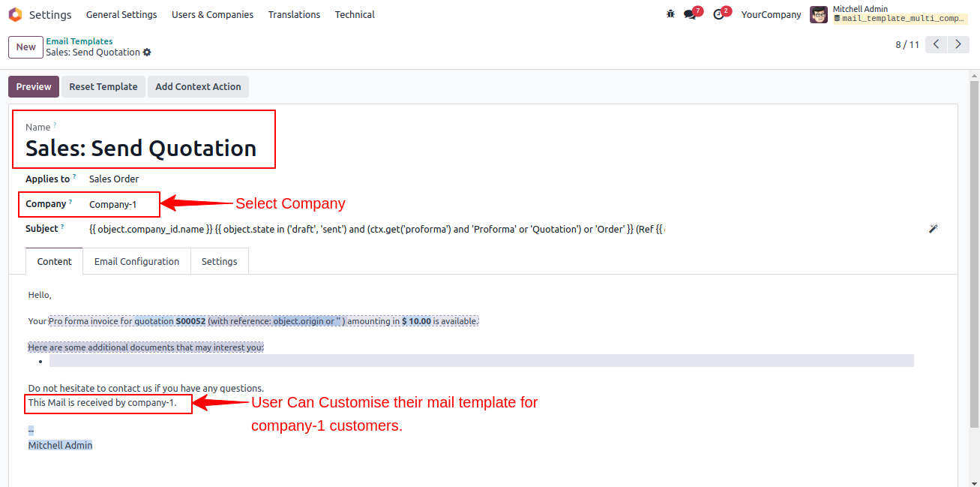
Task: Open the activities clock icon with badge 2
Action: [718, 14]
